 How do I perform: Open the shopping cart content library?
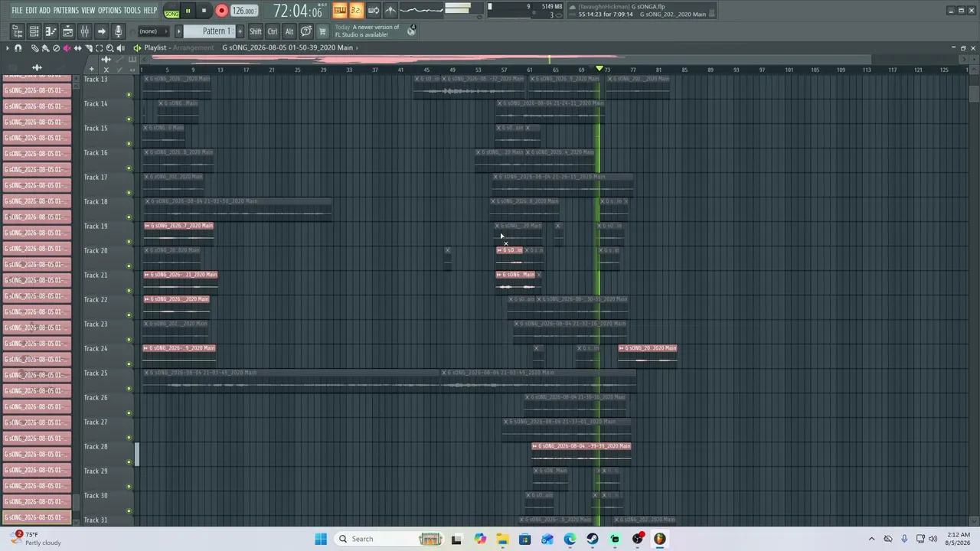pyautogui.click(x=322, y=31)
